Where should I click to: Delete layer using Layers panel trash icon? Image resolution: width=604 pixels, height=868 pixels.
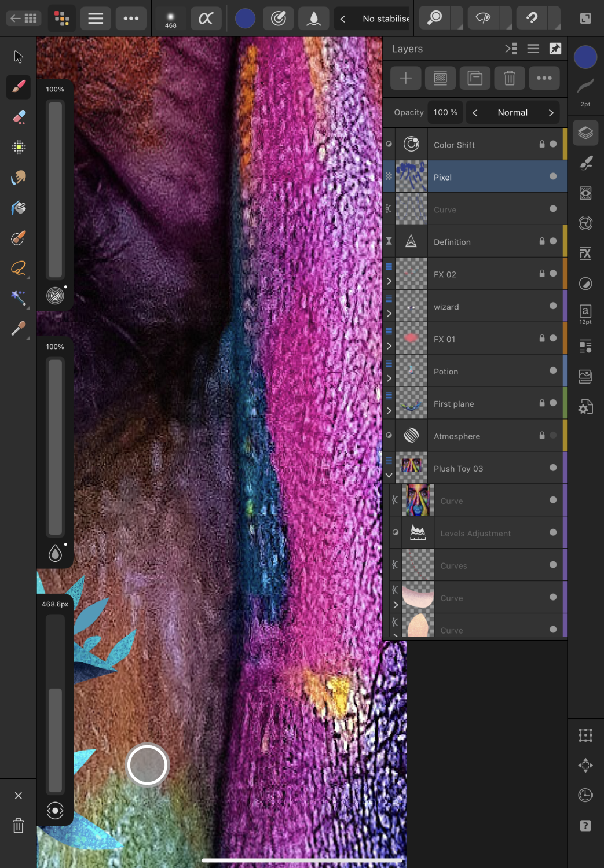pos(509,78)
